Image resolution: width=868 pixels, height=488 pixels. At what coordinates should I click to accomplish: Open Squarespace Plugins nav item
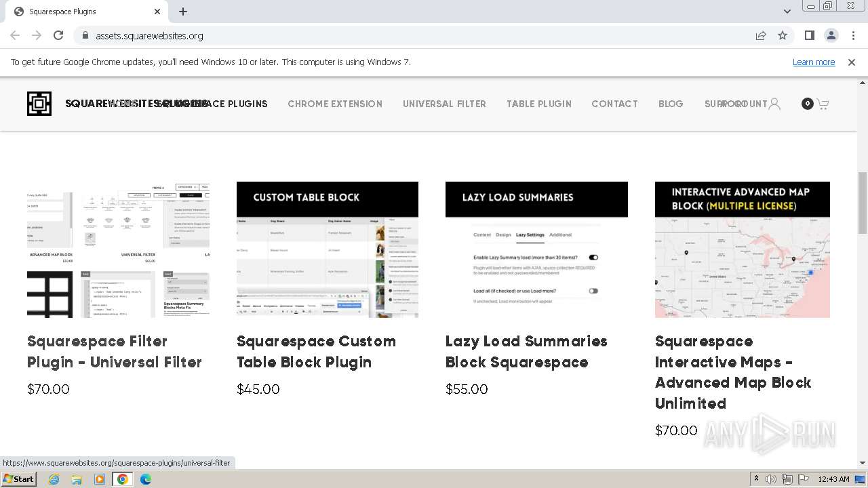[212, 104]
